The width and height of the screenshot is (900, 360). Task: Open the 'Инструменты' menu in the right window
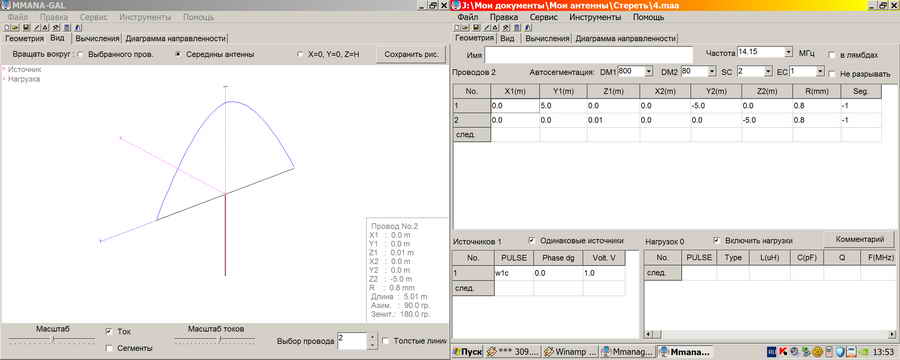595,17
